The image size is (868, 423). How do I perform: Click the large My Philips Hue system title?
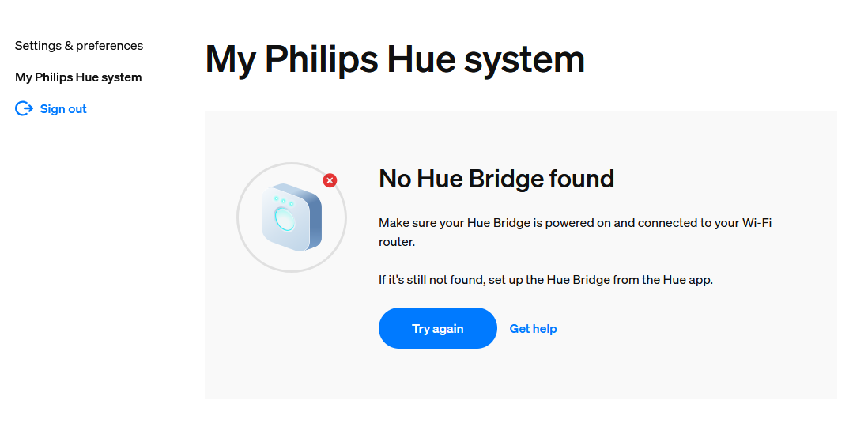tap(394, 60)
